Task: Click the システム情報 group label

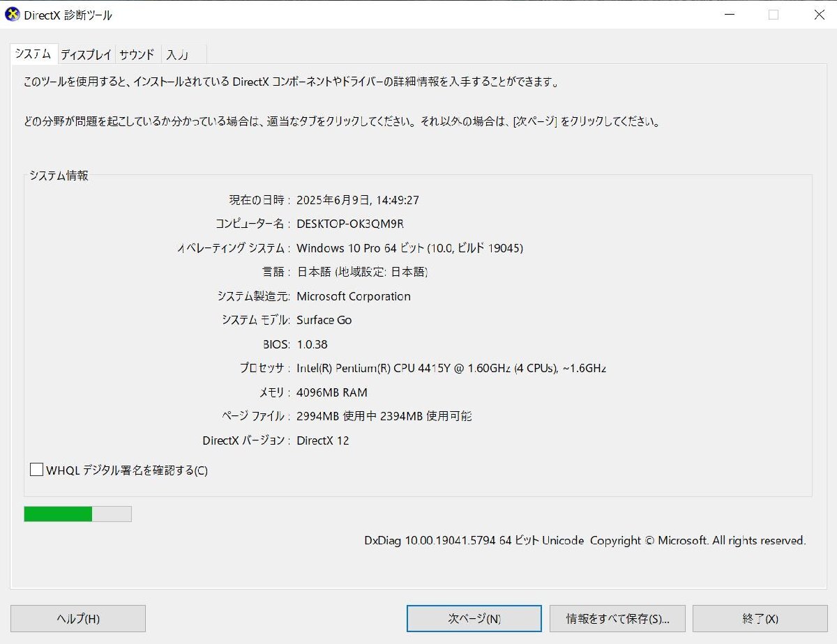Action: 59,176
